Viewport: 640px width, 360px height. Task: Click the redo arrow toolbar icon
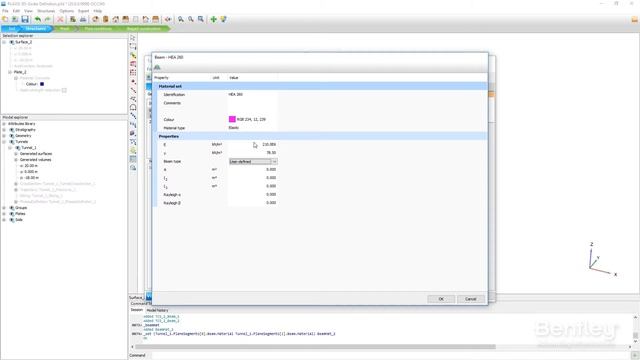coord(47,19)
